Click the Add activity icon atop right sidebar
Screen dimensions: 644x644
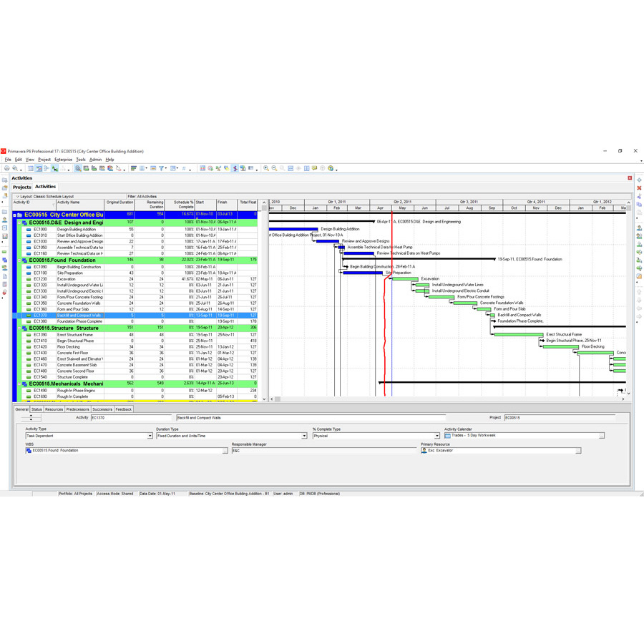pos(639,179)
